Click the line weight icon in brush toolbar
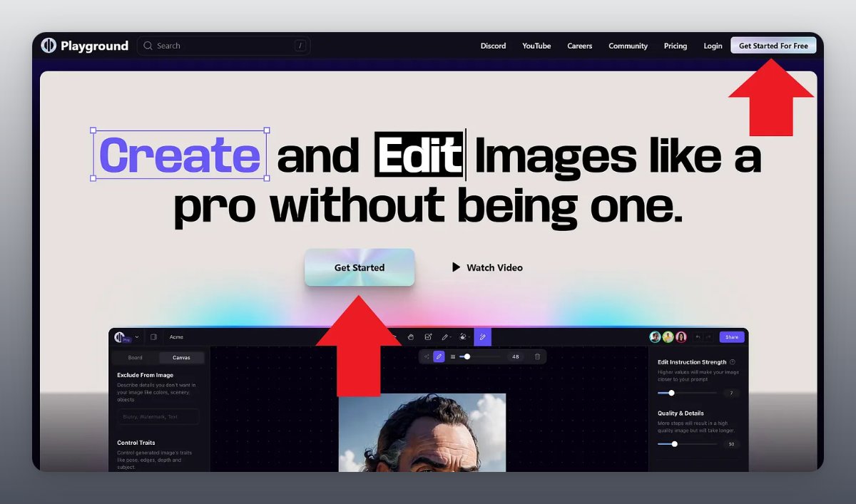This screenshot has height=504, width=856. (x=452, y=356)
